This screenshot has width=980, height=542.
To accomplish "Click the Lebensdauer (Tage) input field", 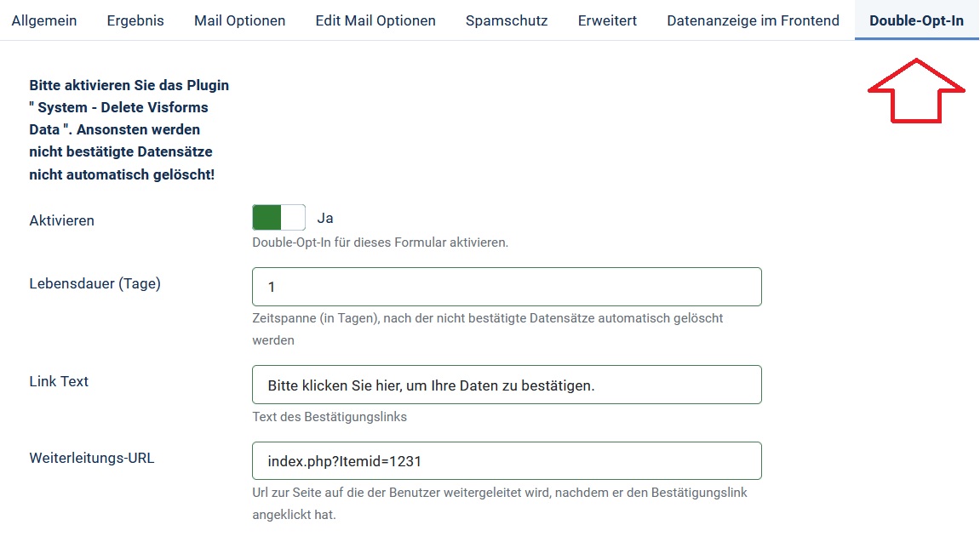I will pos(507,287).
